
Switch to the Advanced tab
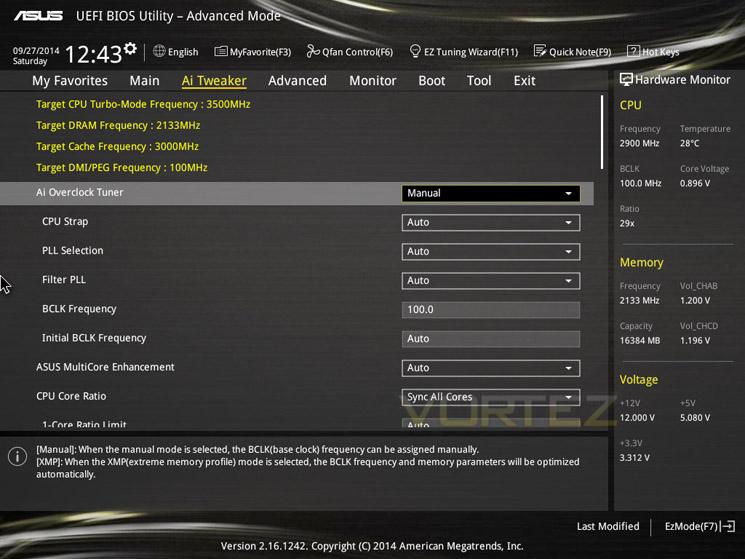[297, 81]
